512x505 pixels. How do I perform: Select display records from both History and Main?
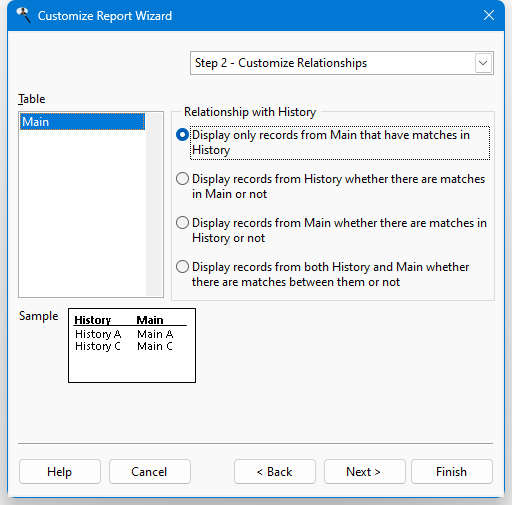click(323, 274)
